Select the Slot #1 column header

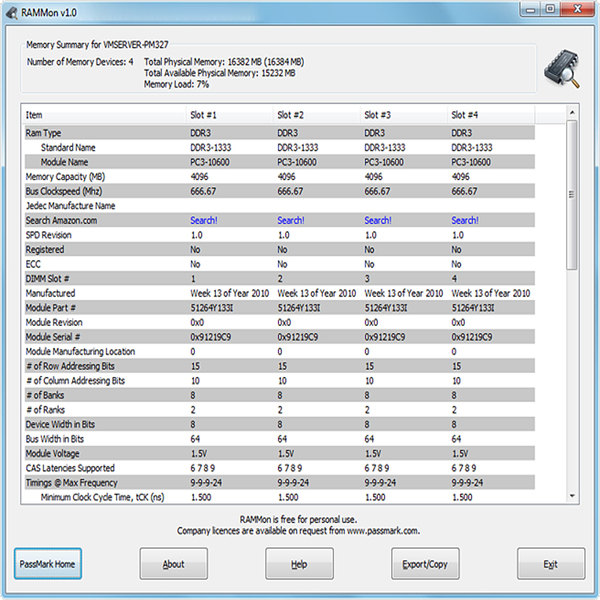230,115
